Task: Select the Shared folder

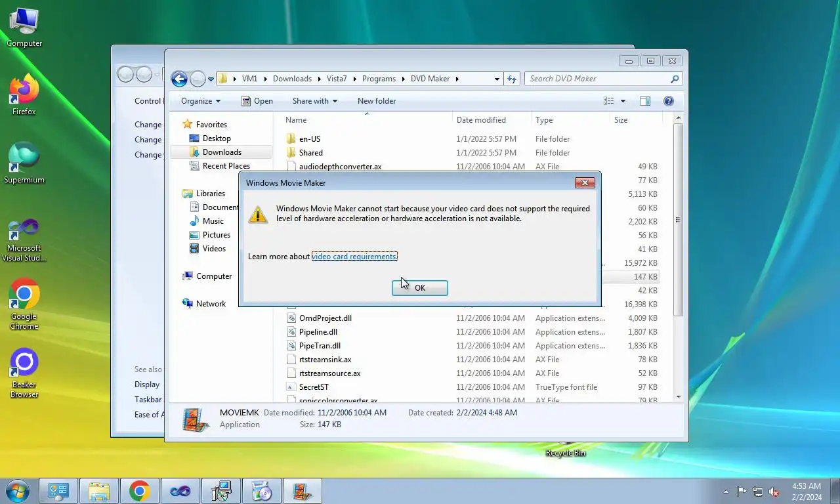Action: 305,153
